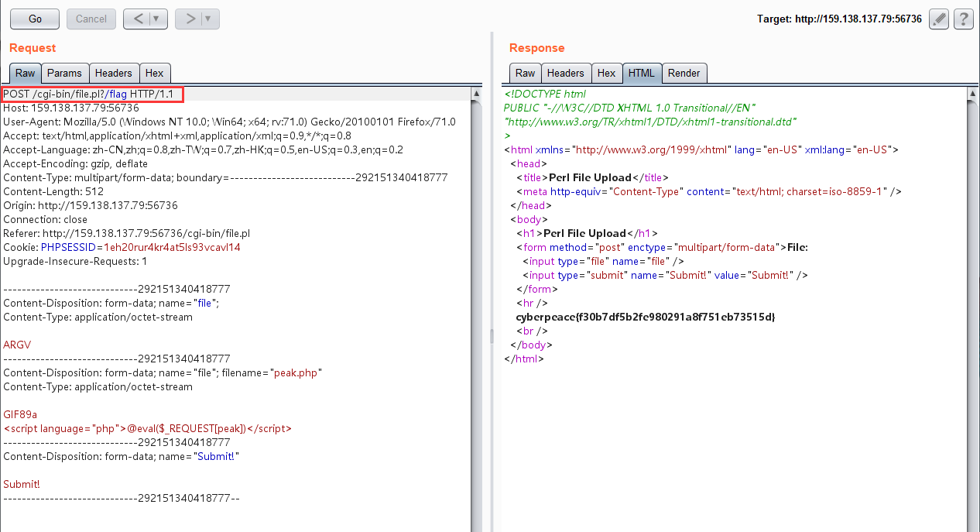Image resolution: width=980 pixels, height=532 pixels.
Task: Select the Response HTML tab
Action: click(642, 74)
